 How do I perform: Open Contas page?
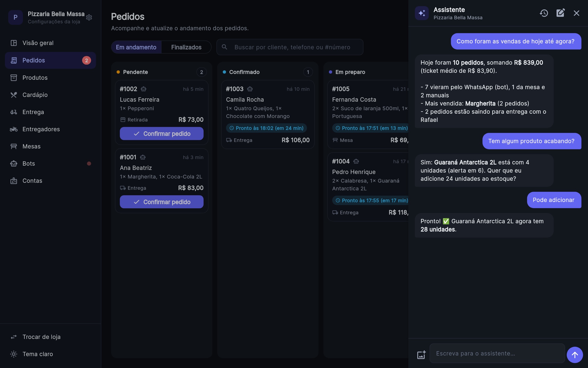(51, 181)
